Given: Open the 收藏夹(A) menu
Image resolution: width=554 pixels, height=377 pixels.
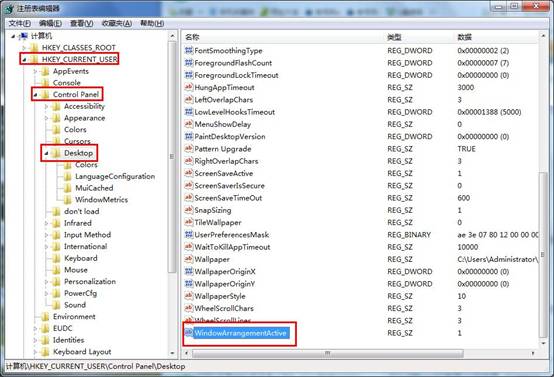Looking at the screenshot, I should coord(117,23).
